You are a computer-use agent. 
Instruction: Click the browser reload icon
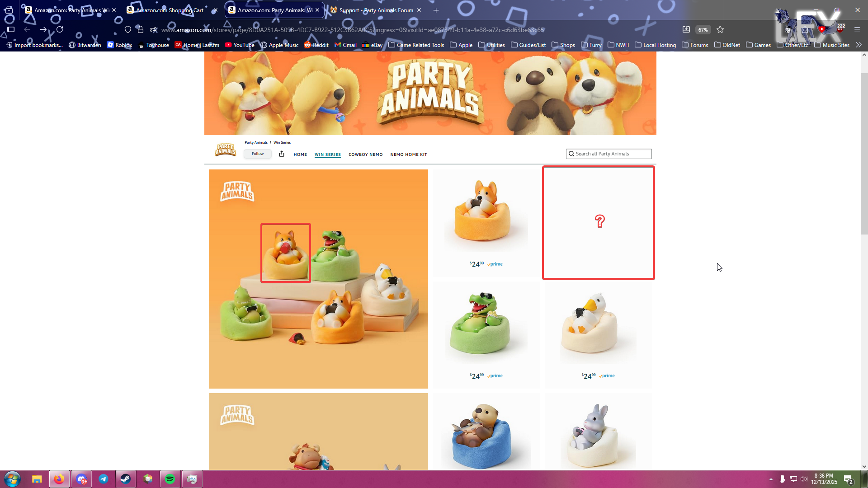[60, 30]
